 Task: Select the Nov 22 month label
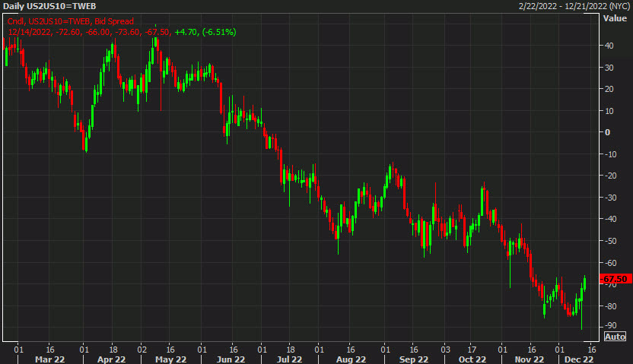click(x=530, y=359)
